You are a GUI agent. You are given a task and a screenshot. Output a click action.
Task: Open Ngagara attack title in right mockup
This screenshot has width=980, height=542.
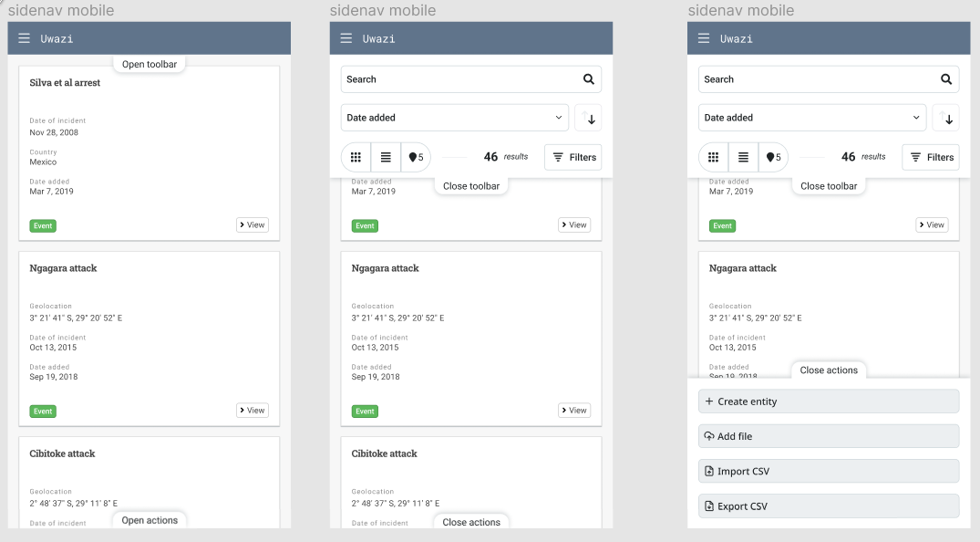coord(742,268)
